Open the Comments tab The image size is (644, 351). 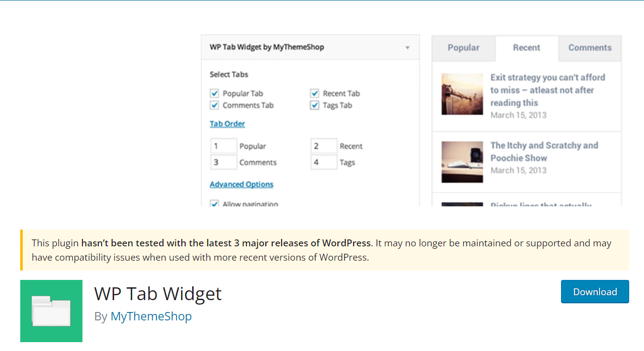[590, 47]
